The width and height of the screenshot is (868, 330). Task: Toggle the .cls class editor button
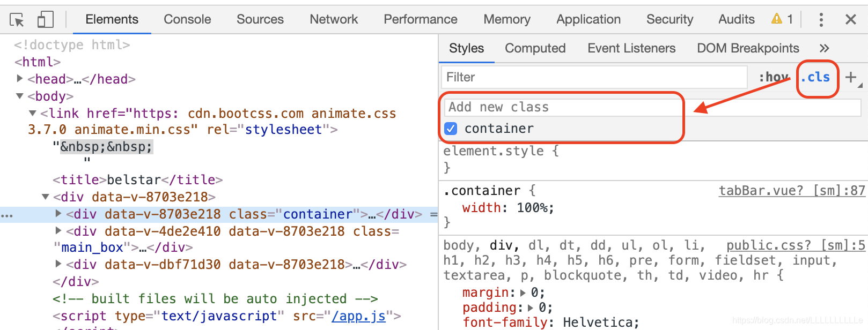point(815,77)
